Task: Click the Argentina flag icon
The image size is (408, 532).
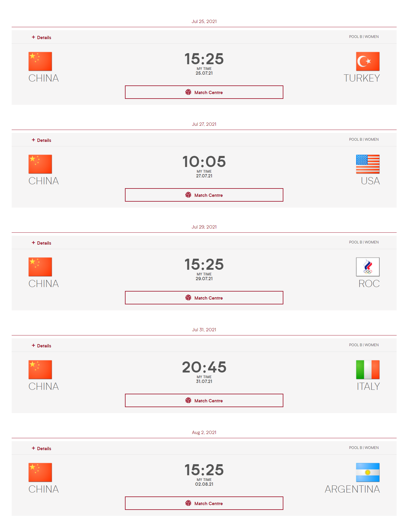Action: click(x=368, y=473)
